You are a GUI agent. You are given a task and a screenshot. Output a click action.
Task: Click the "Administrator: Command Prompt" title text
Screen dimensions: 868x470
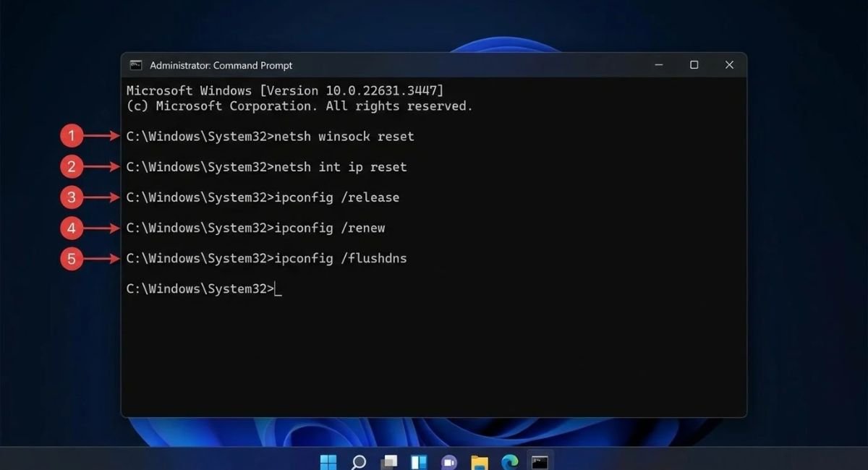[221, 65]
